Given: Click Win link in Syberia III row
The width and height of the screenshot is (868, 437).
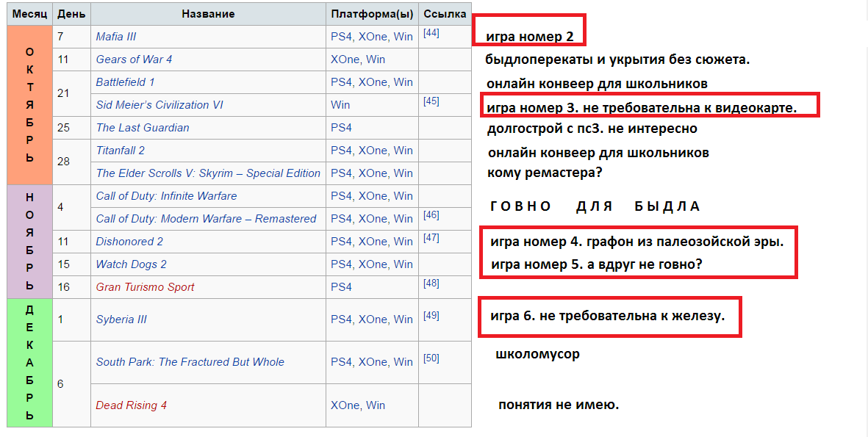Looking at the screenshot, I should click(403, 319).
